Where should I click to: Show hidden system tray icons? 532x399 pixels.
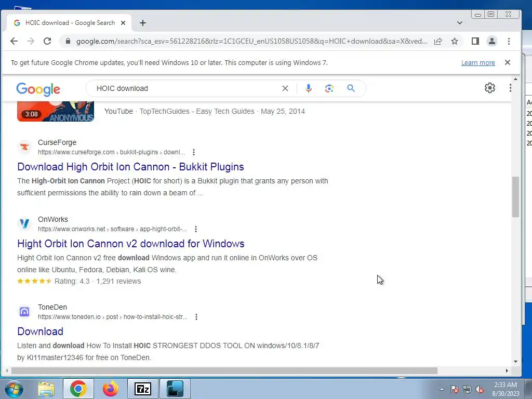pos(442,389)
